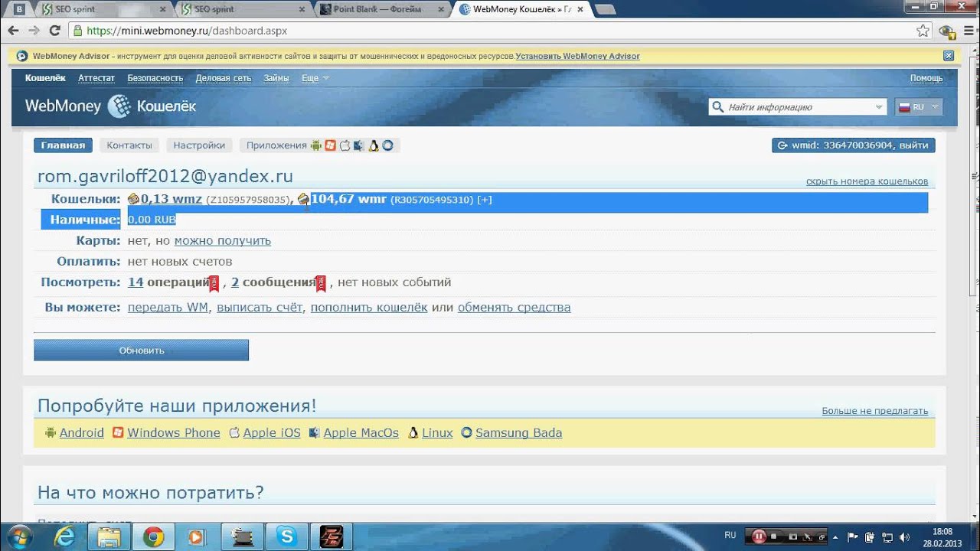The width and height of the screenshot is (980, 551).
Task: Open the Деловая сеть menu item
Action: pyautogui.click(x=223, y=78)
